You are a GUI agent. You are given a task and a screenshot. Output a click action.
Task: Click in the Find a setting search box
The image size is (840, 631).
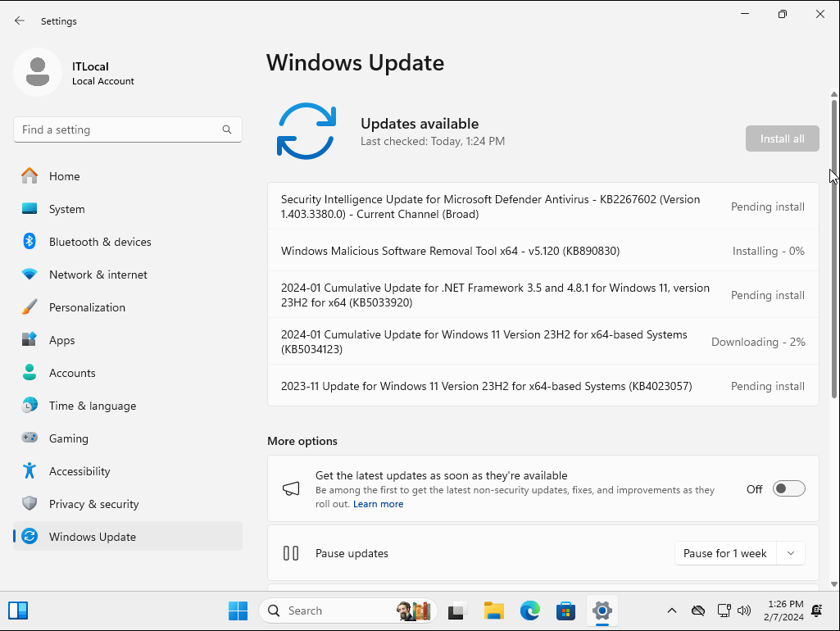point(128,129)
